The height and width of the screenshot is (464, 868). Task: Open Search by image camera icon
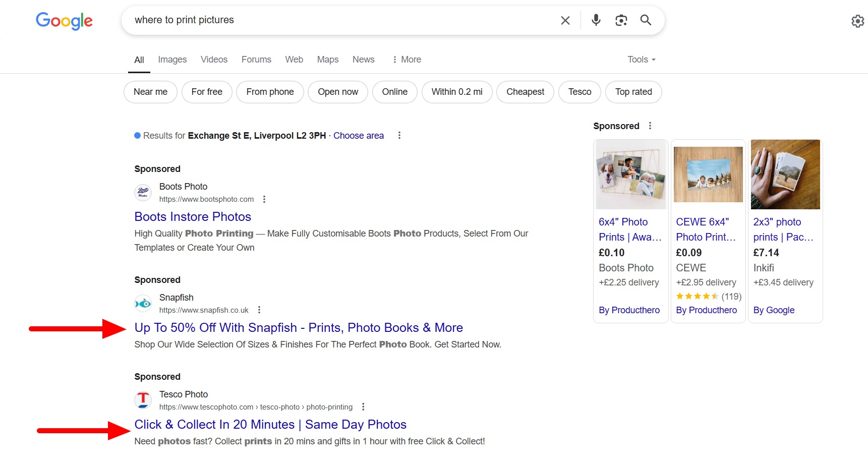pyautogui.click(x=621, y=20)
